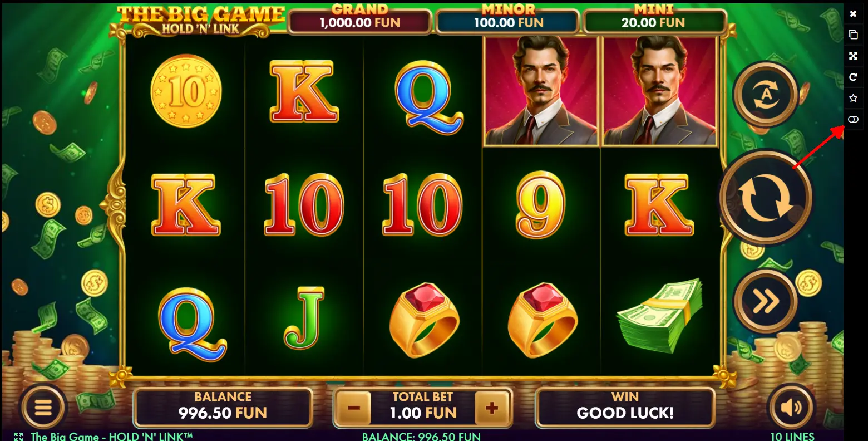Enable autoplay with the circular A button
The height and width of the screenshot is (441, 868).
(x=766, y=95)
